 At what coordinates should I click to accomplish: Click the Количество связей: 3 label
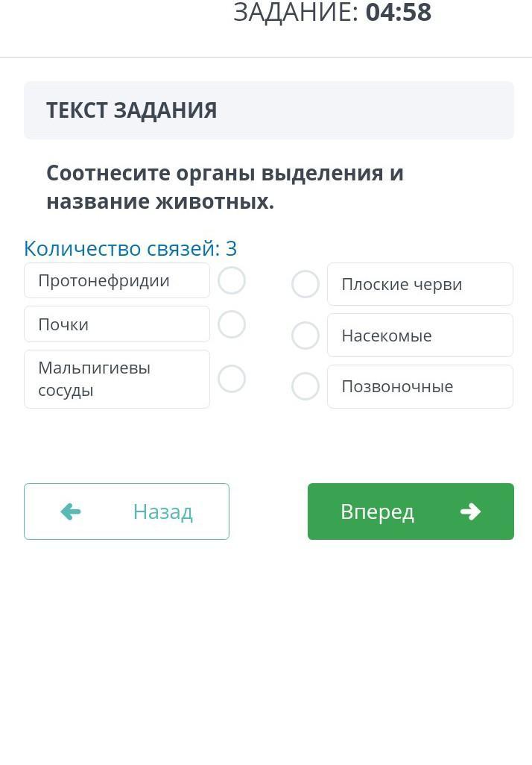coord(130,248)
